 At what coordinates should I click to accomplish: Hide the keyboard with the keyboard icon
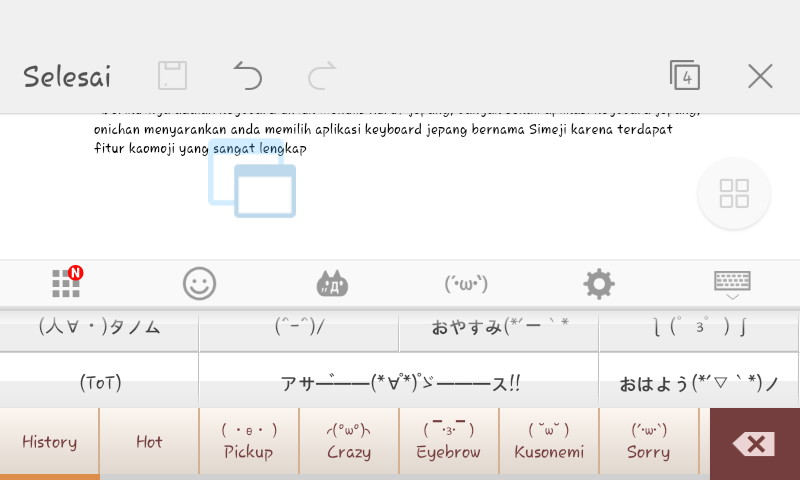(x=732, y=285)
